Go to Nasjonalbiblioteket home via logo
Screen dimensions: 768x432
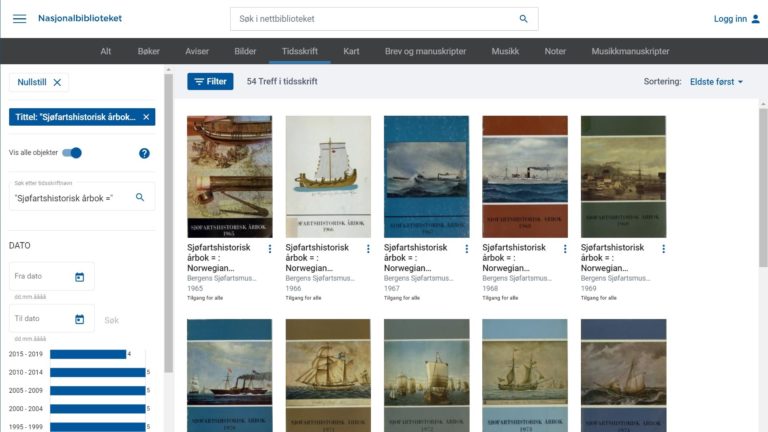click(x=80, y=18)
